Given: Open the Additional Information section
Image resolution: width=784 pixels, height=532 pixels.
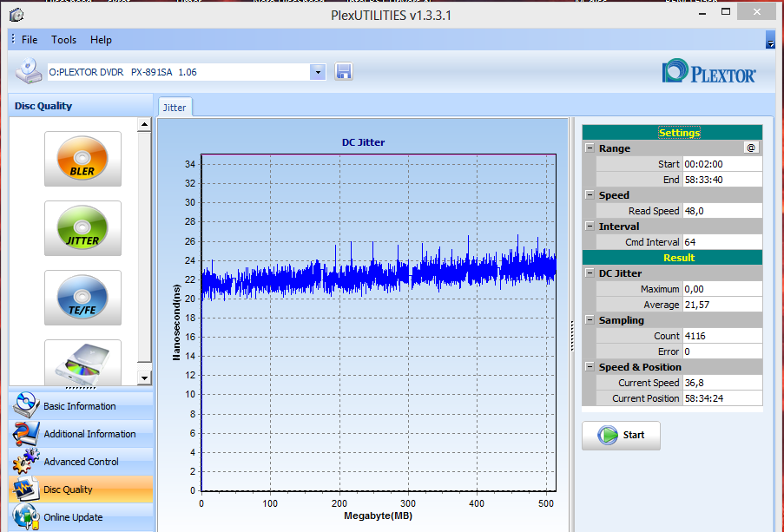Looking at the screenshot, I should (x=81, y=434).
